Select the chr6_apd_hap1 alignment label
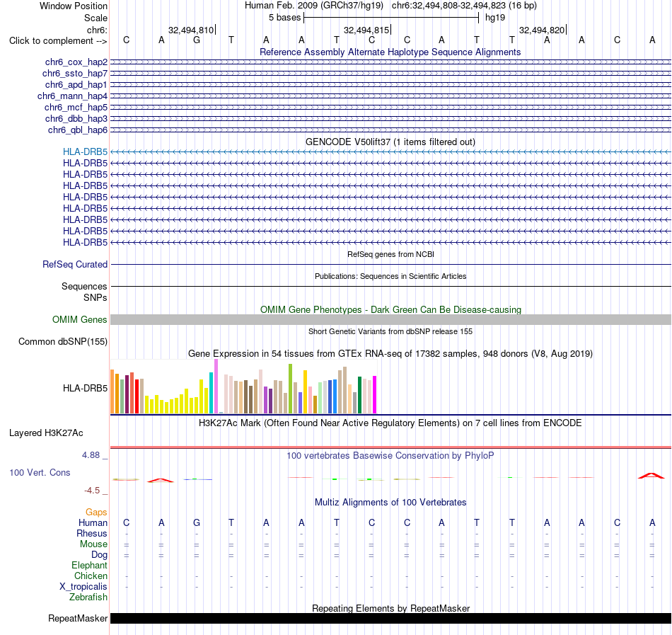The image size is (672, 635). 76,84
